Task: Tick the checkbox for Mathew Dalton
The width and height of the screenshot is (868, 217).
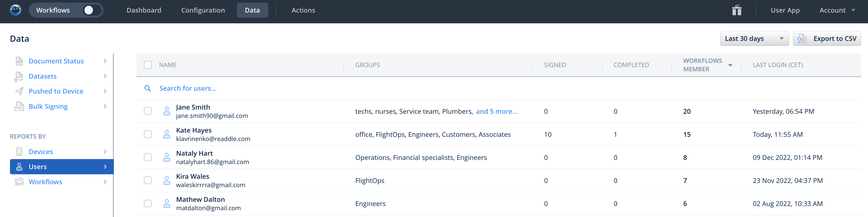Action: [147, 204]
